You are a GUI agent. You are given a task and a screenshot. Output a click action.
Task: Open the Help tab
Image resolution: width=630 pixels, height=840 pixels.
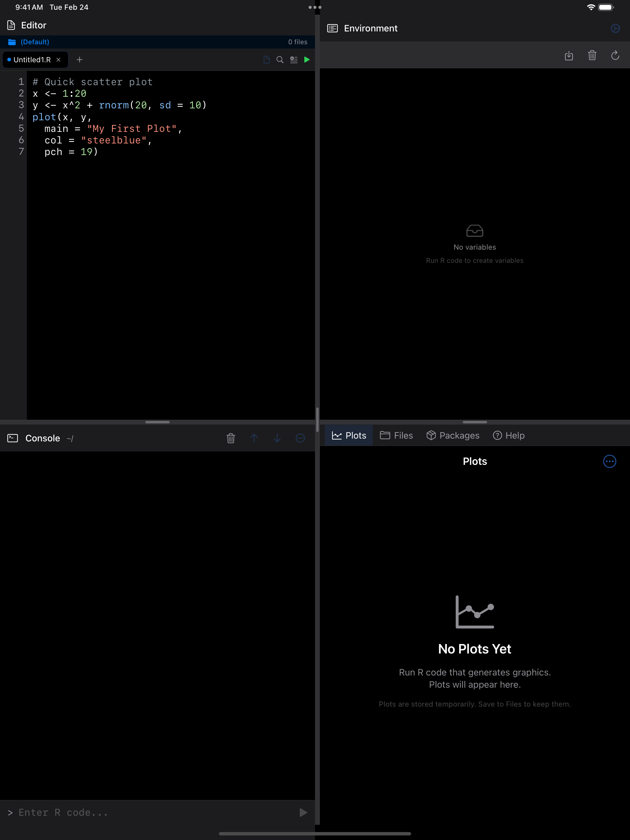(x=509, y=435)
